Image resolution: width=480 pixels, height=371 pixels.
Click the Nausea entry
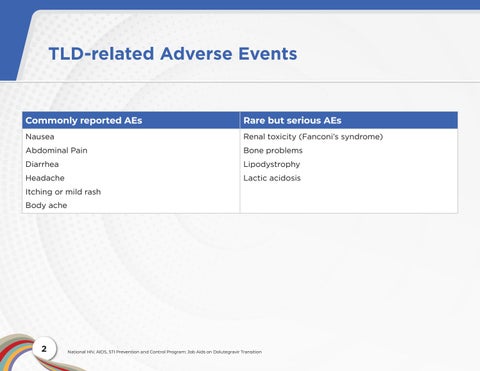point(40,137)
